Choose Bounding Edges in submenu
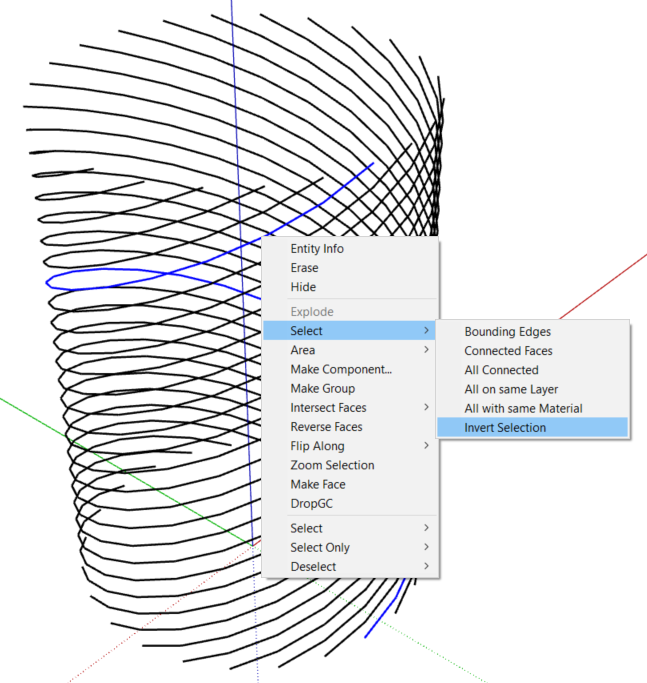The height and width of the screenshot is (683, 647). pos(532,331)
